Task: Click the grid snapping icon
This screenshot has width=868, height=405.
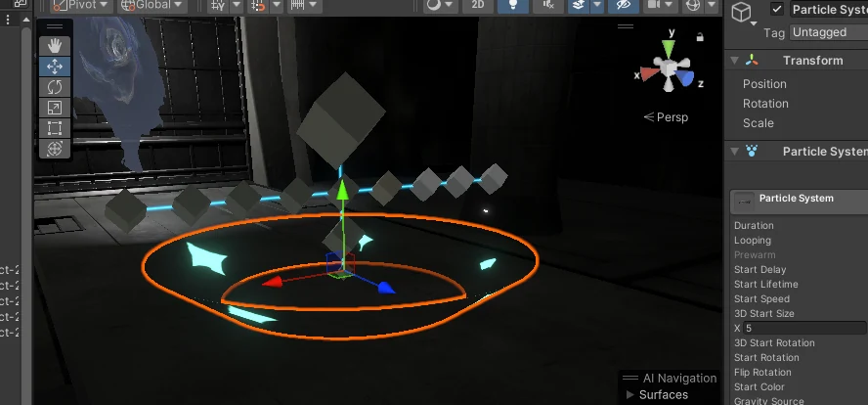Action: tap(218, 6)
